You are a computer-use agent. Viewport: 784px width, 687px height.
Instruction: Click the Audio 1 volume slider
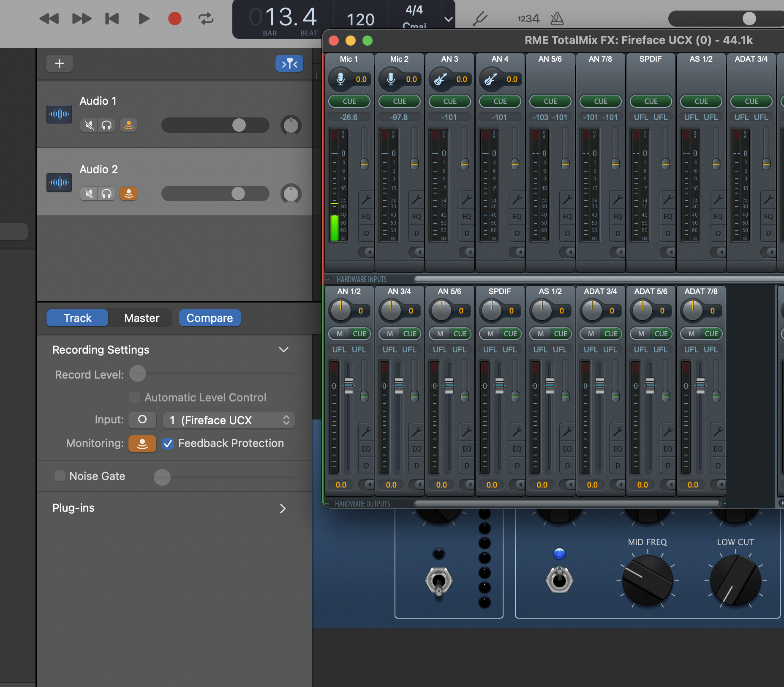pos(215,125)
